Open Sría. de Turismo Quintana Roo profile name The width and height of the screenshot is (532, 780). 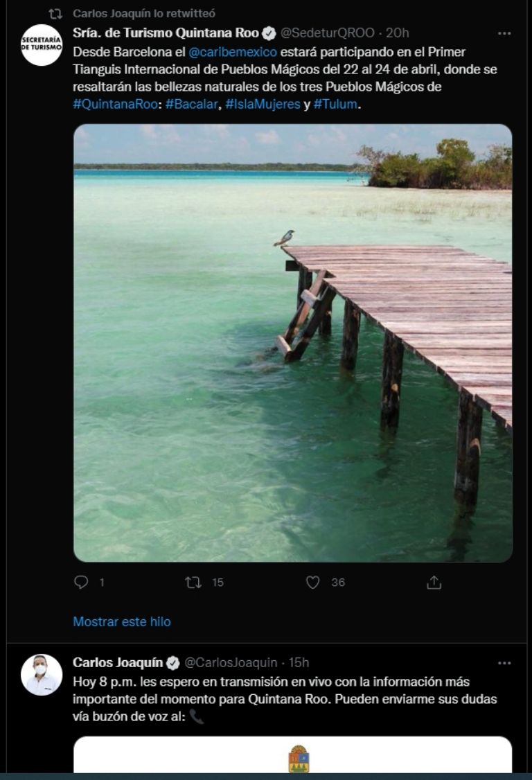(x=166, y=33)
